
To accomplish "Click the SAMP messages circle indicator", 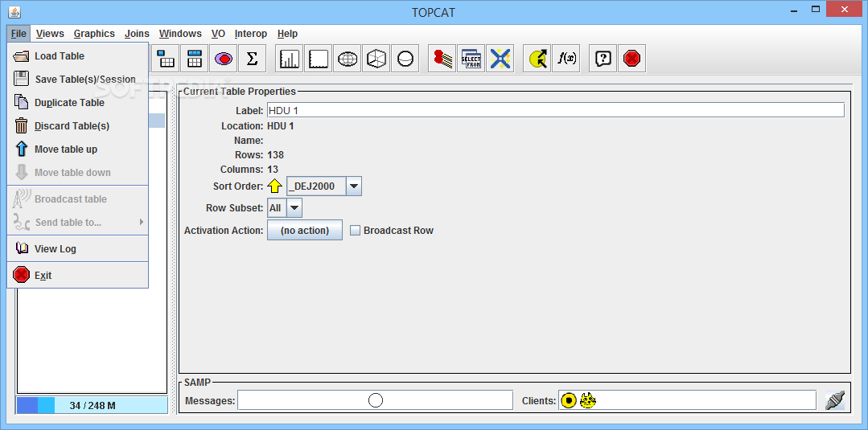I will pos(376,400).
